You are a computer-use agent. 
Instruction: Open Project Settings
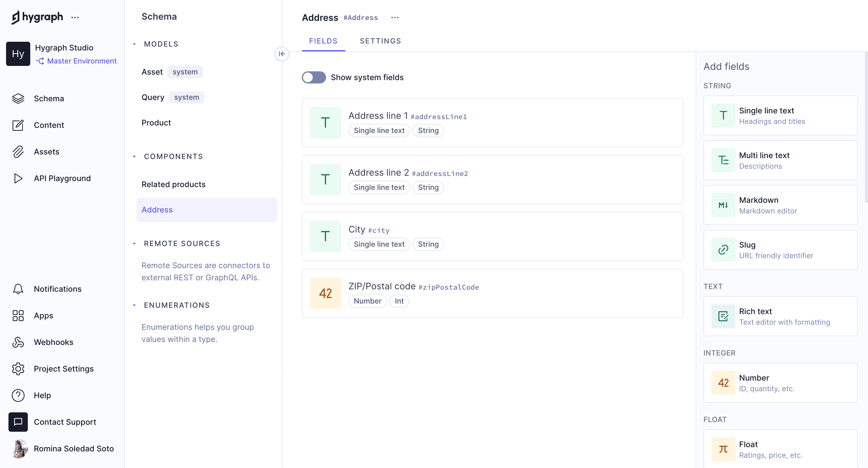click(x=63, y=369)
